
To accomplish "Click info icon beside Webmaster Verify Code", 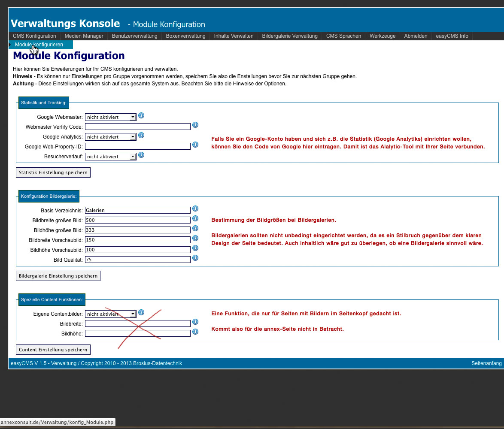I will (x=195, y=125).
